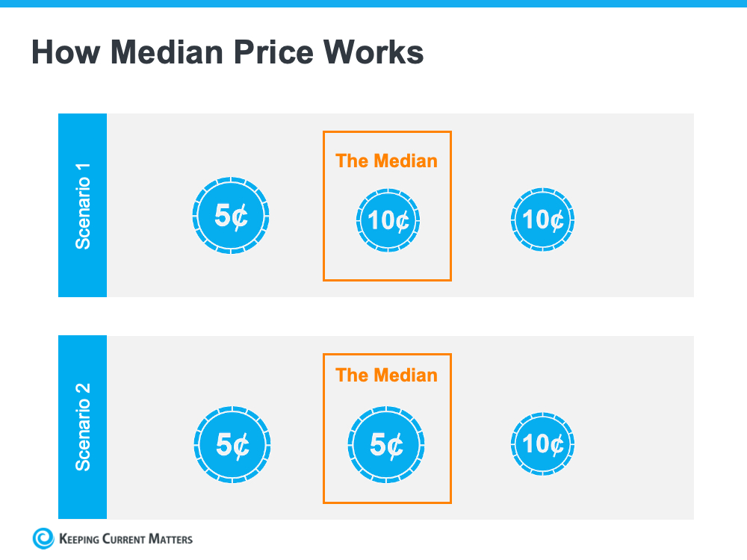Click the Keeping Current Matters text
Image resolution: width=747 pixels, height=560 pixels.
[125, 539]
